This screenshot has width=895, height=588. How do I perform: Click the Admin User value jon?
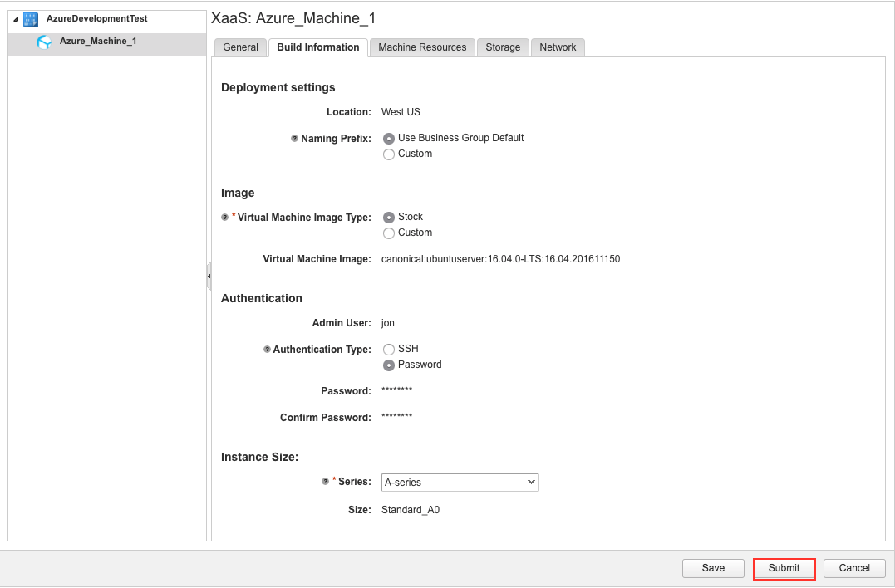[387, 323]
